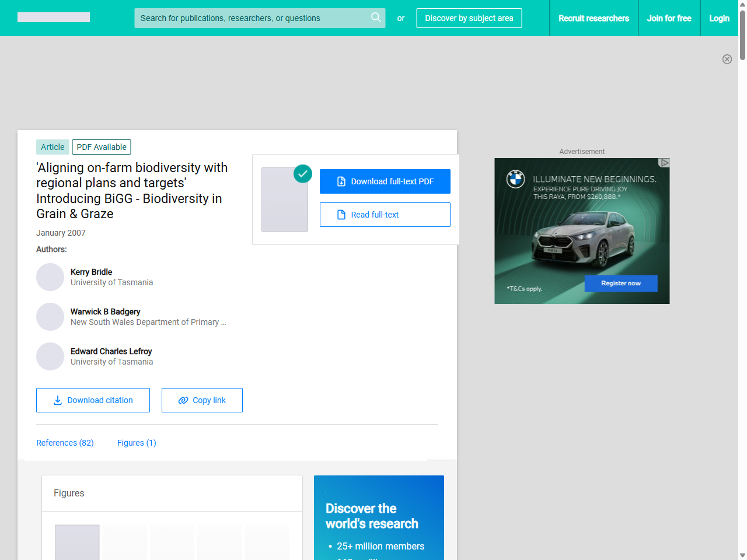This screenshot has height=560, width=747.
Task: Open Read full-text
Action: (385, 215)
